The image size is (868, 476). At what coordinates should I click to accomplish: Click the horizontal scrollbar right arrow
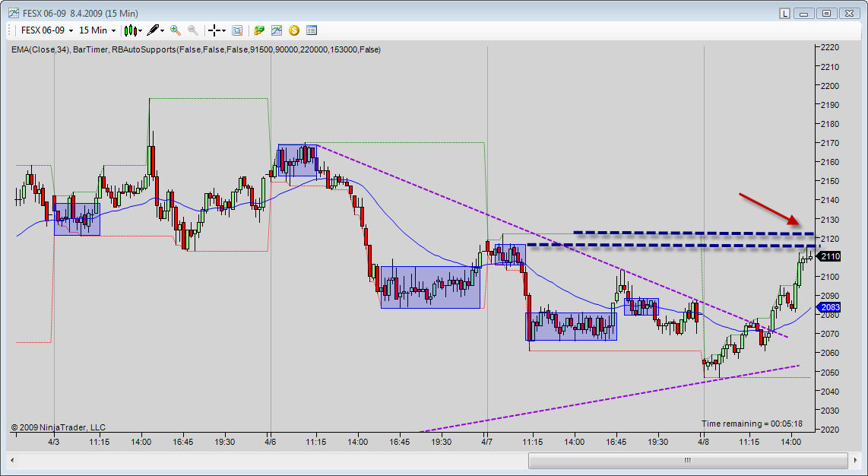click(x=855, y=461)
